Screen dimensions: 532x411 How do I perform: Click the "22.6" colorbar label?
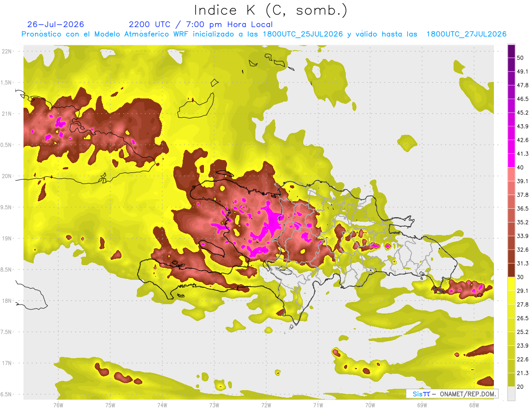(x=523, y=360)
